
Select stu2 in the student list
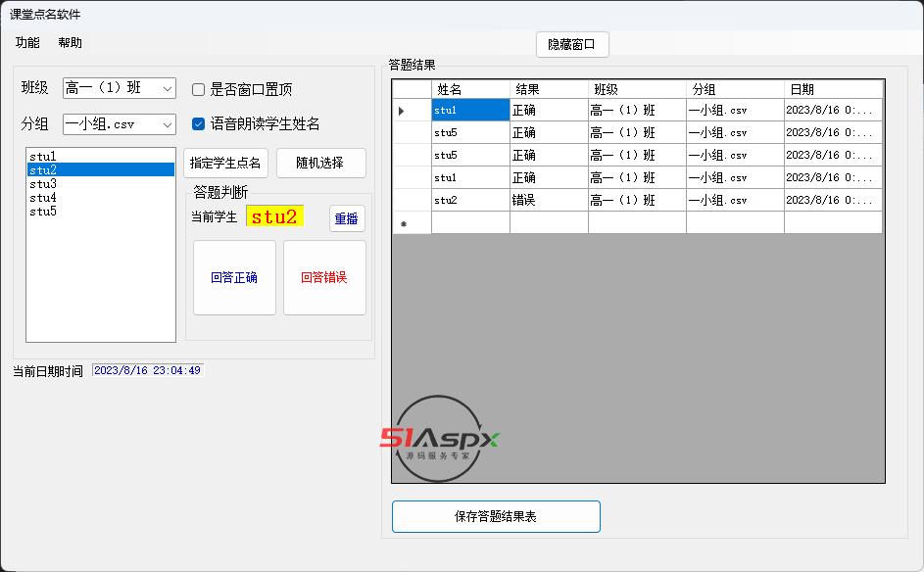point(101,169)
